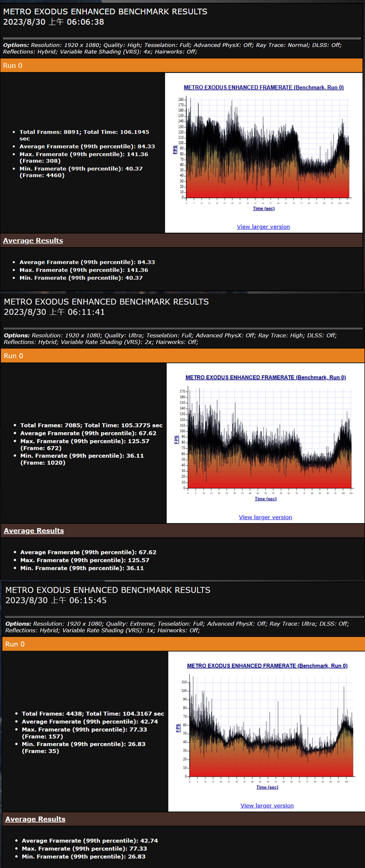Click the third 'Run 0' orange header
Viewport: 365px width, 868px height.
tap(183, 644)
